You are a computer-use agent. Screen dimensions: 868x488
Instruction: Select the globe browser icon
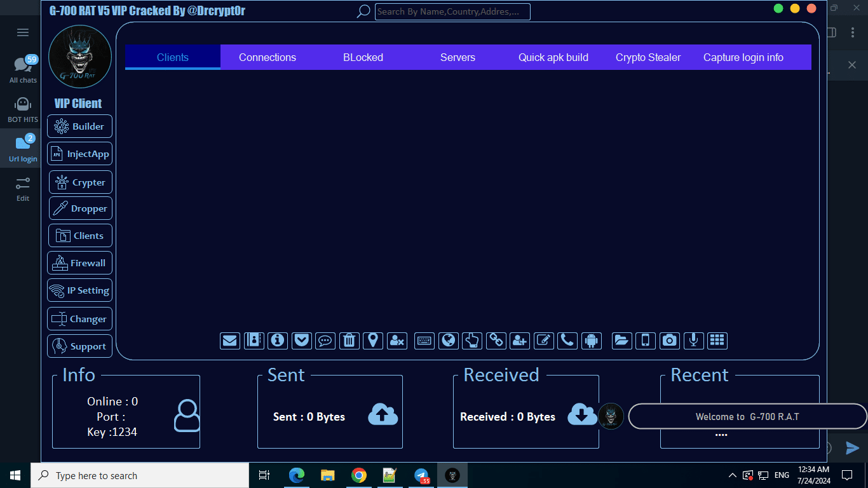pos(448,341)
